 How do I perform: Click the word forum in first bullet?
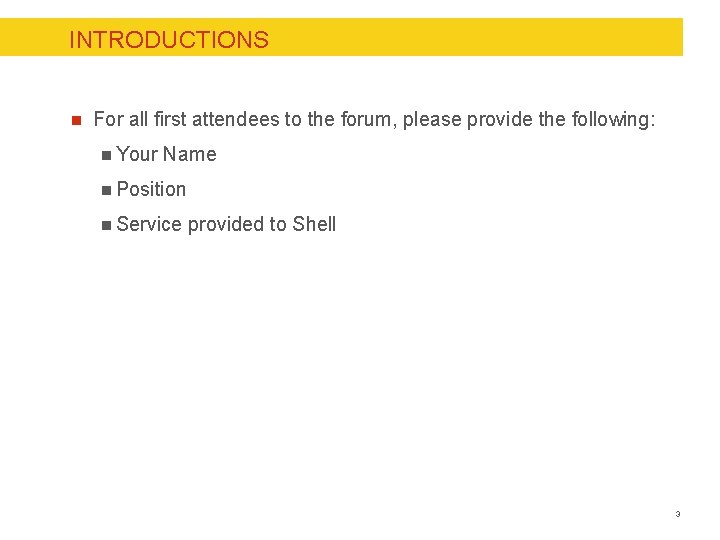366,119
